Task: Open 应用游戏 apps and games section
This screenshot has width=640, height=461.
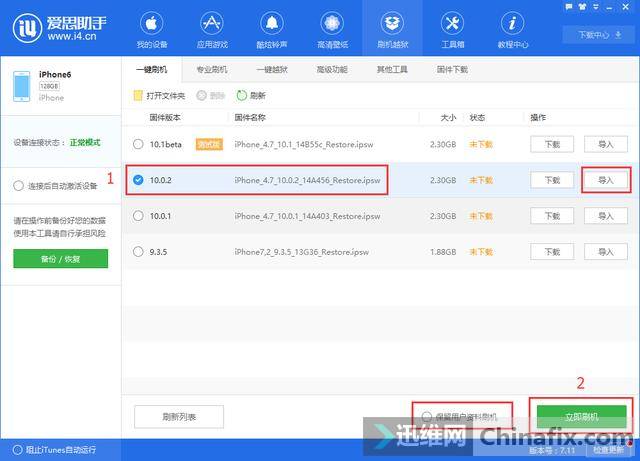Action: (x=212, y=30)
